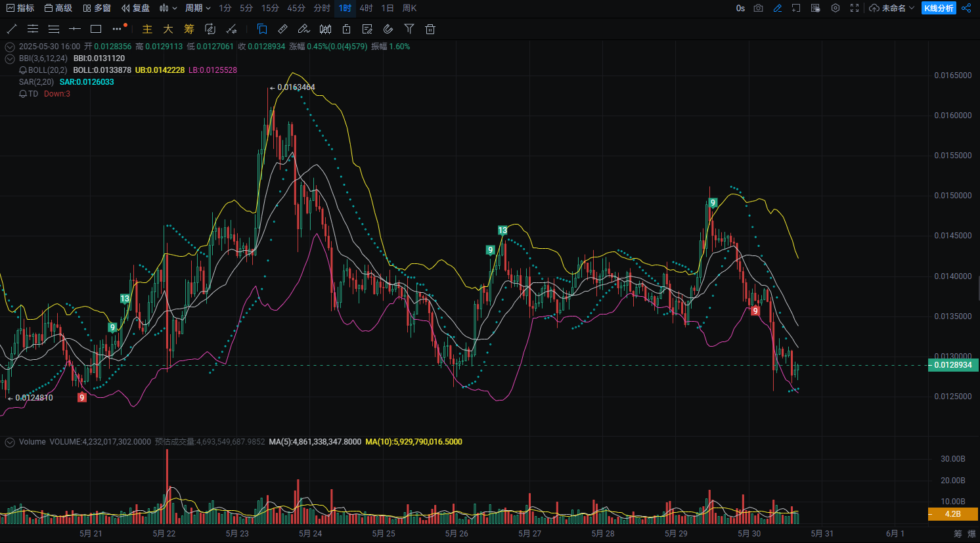Expand the candlestick chart type dropdown
This screenshot has height=543, width=980.
coord(168,8)
